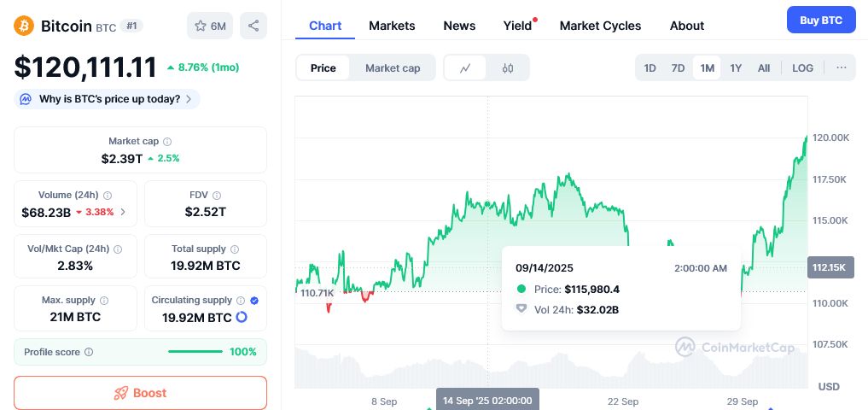Switch to the Market Cycles tab

point(600,26)
